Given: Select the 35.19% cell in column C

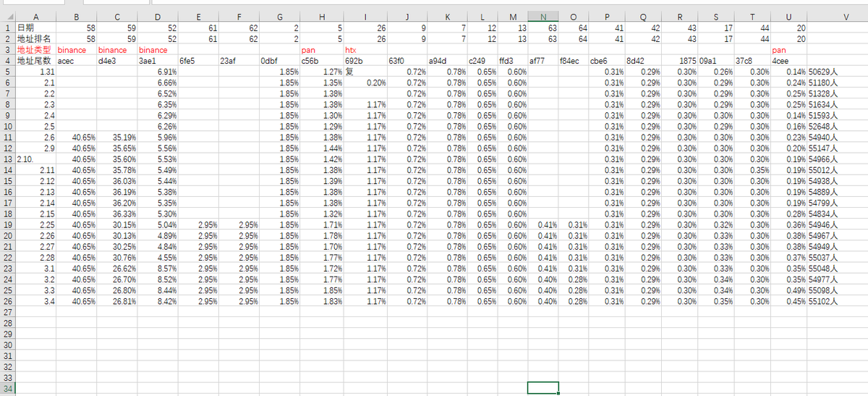Looking at the screenshot, I should (116, 137).
